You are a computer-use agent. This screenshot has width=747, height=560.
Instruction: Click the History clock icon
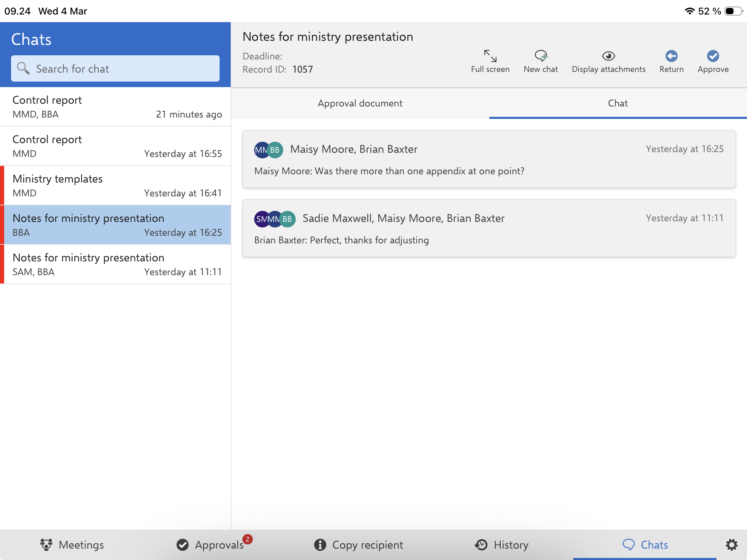tap(481, 545)
